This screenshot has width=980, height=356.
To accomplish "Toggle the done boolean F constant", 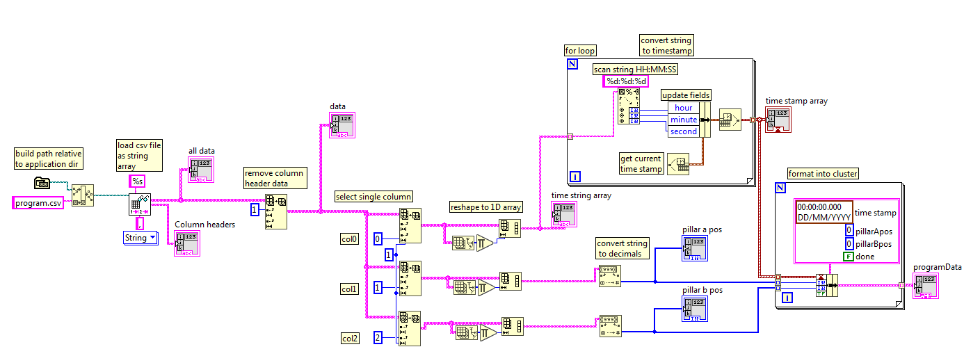I will [848, 257].
